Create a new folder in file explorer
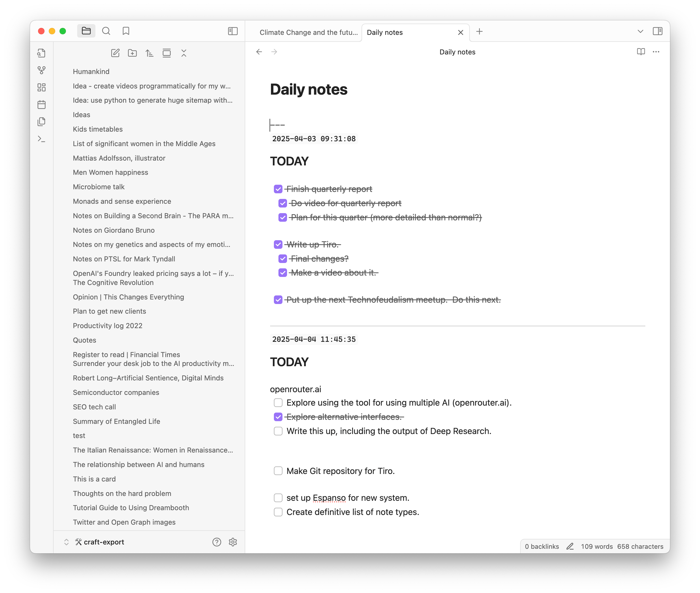This screenshot has width=700, height=593. [132, 53]
